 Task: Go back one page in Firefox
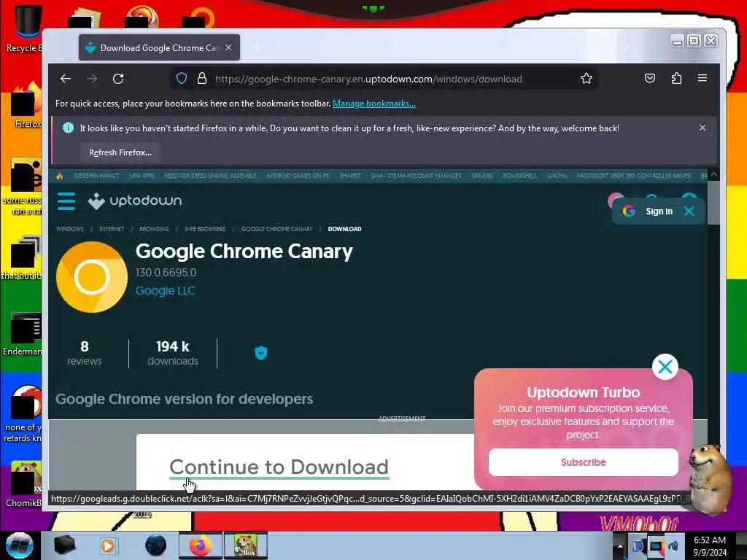66,79
